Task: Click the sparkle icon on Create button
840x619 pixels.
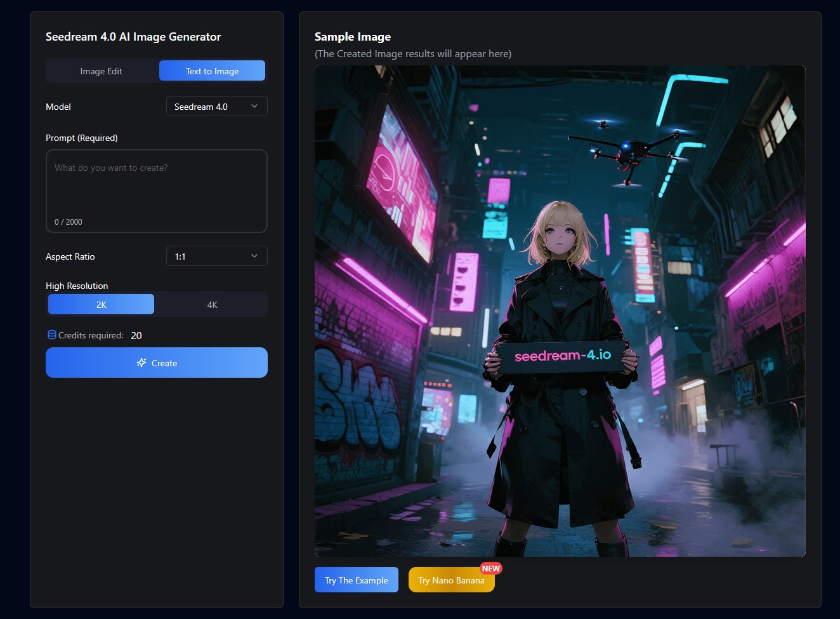Action: (x=141, y=363)
